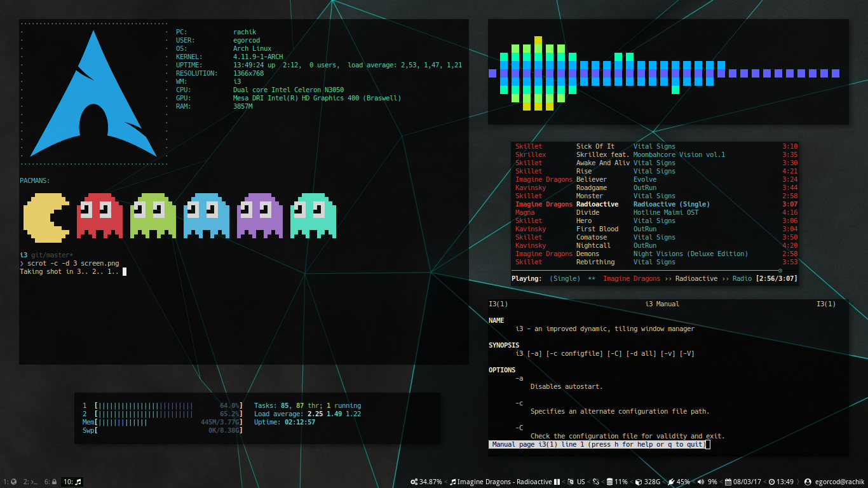Click the SYNOPSIS heading in i3 manual
Screen dimensions: 868x488
tap(504, 345)
